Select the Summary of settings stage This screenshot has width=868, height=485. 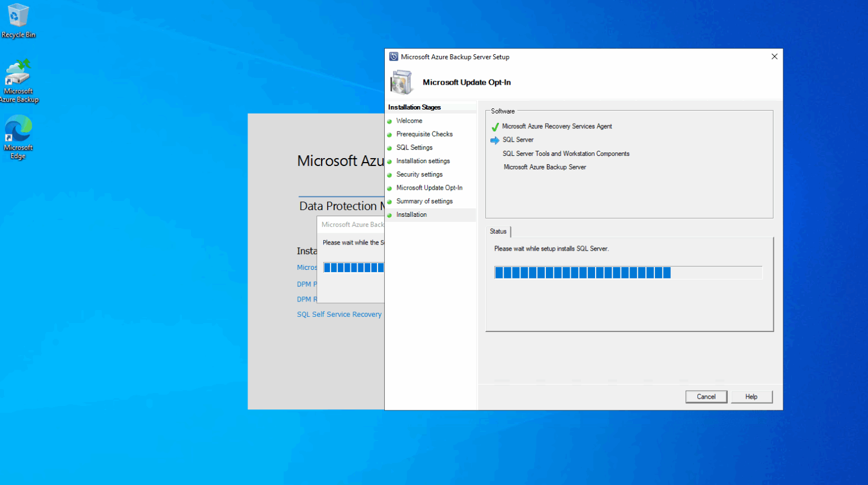424,201
